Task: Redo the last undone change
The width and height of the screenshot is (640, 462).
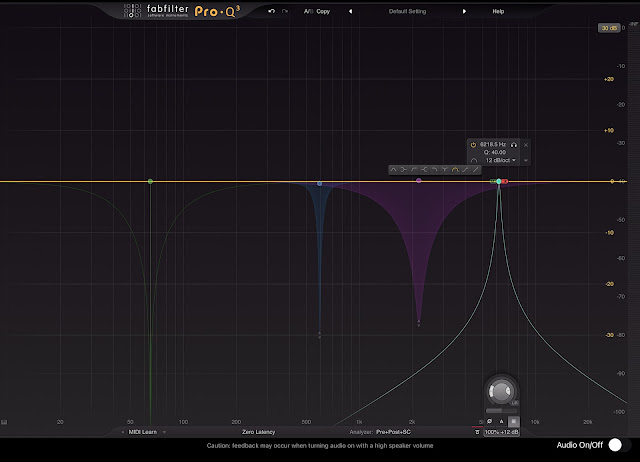Action: [x=285, y=11]
